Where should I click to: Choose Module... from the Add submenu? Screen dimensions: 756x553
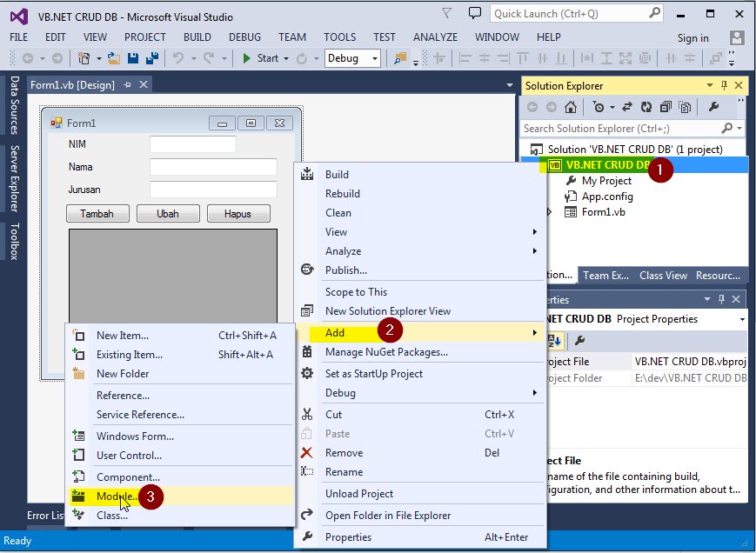[x=179, y=496]
